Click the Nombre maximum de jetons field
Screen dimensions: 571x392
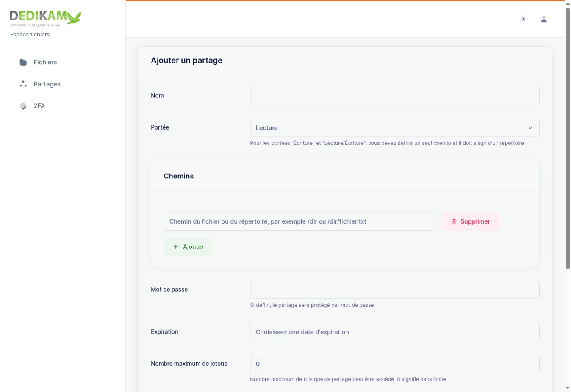pos(395,364)
